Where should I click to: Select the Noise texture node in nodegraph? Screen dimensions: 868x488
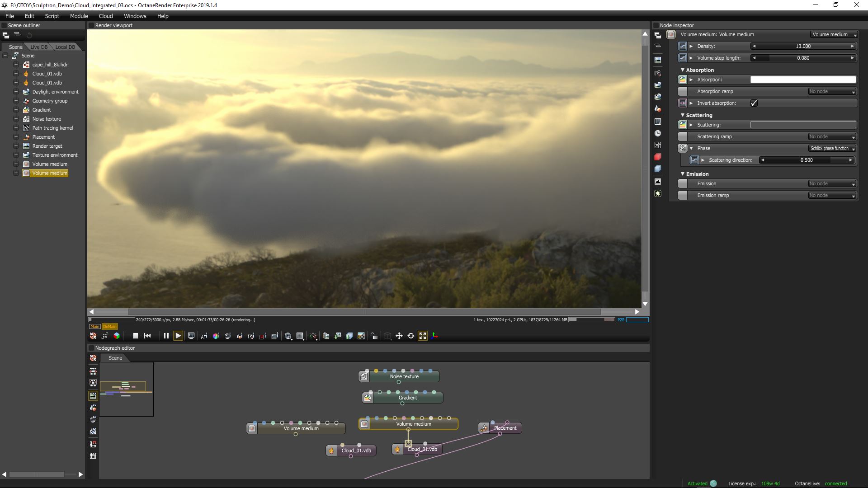[x=404, y=376]
